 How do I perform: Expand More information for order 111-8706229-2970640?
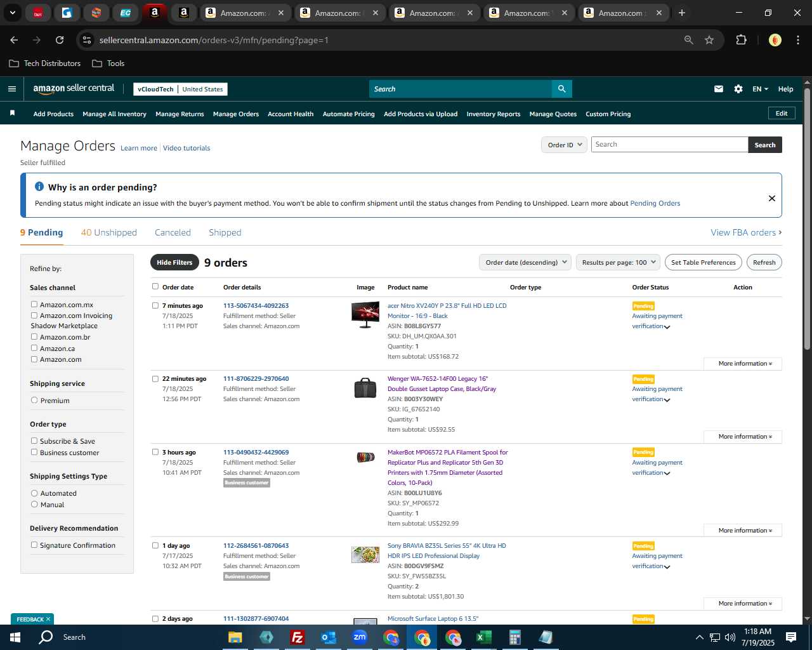[743, 437]
